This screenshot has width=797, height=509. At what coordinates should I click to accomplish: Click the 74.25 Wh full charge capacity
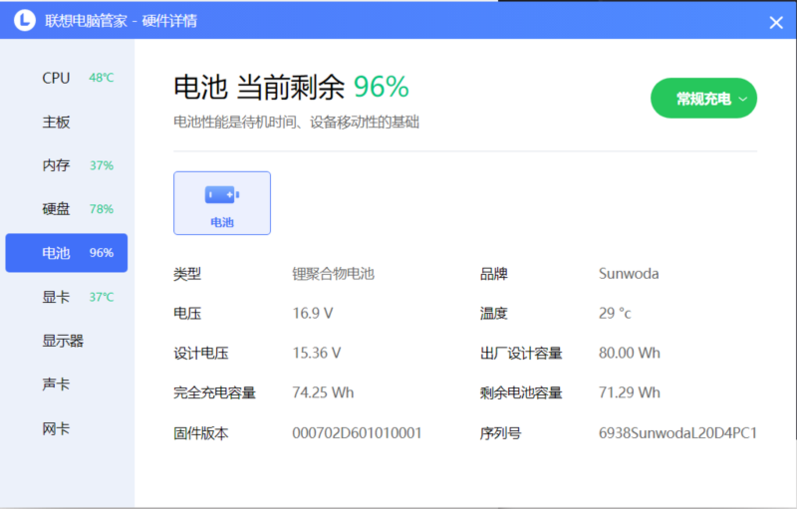(x=322, y=393)
